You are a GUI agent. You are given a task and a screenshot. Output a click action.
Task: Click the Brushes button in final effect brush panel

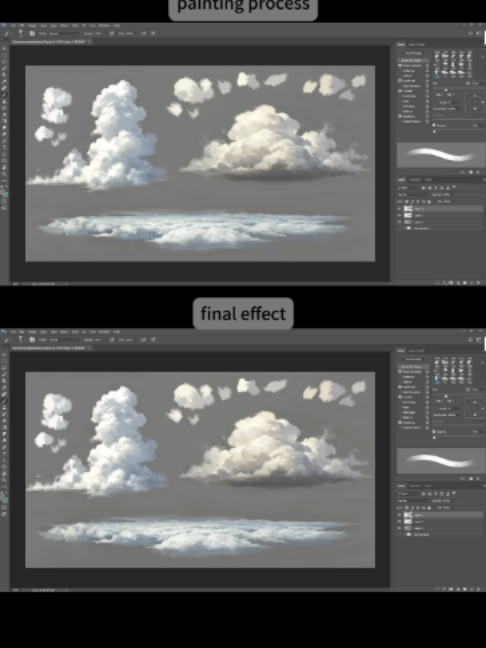(x=413, y=359)
